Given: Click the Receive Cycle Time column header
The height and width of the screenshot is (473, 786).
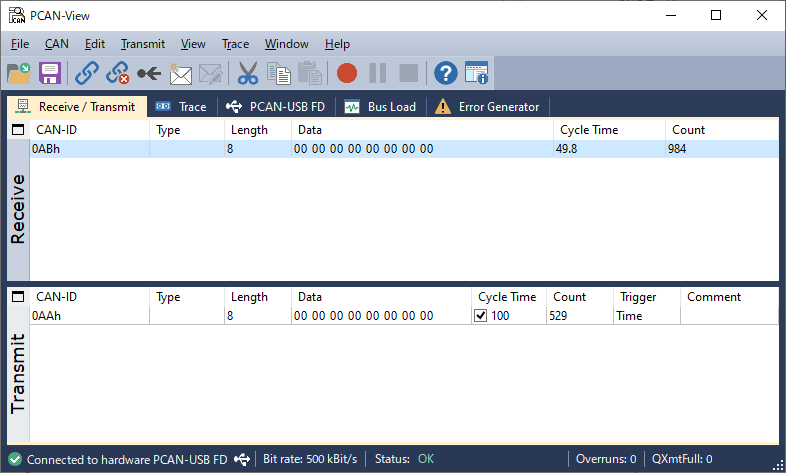Looking at the screenshot, I should [x=610, y=130].
